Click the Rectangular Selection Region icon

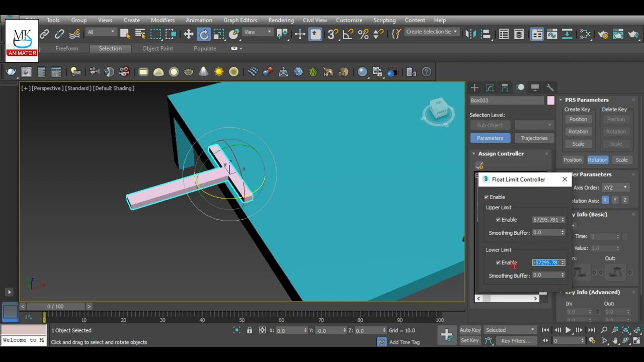point(156,34)
